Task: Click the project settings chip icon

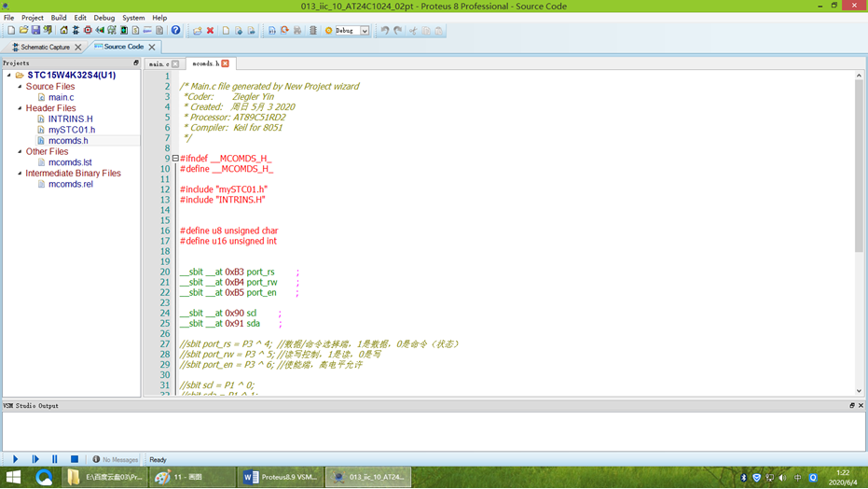Action: pos(312,31)
